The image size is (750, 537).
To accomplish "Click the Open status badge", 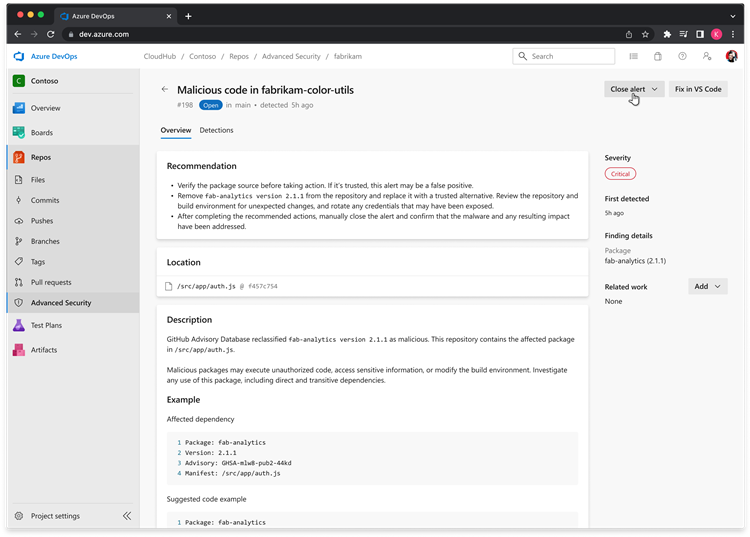I will point(210,105).
